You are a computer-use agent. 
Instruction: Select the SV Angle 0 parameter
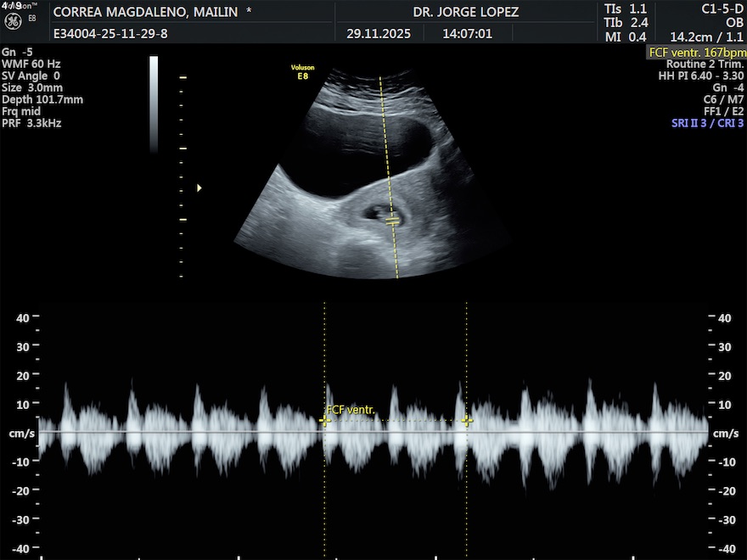(x=31, y=76)
